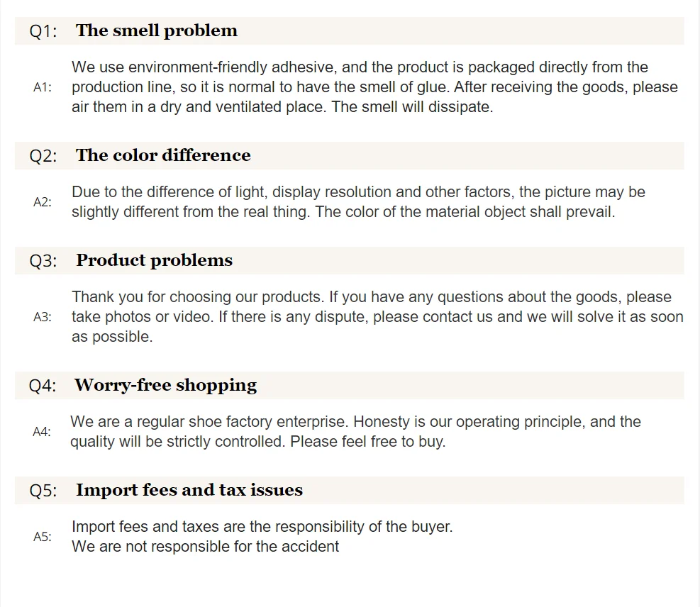Click the "Thank you for choosing" paragraph
The image size is (700, 607).
[377, 317]
